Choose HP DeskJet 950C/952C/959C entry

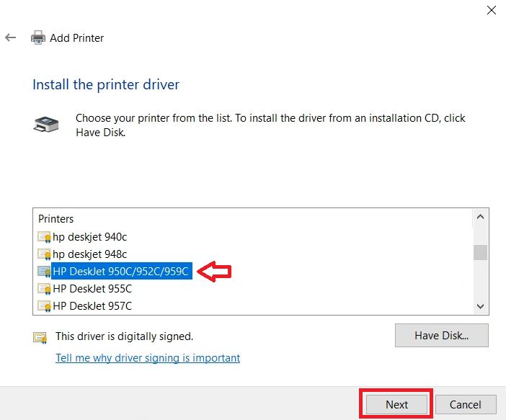click(120, 272)
